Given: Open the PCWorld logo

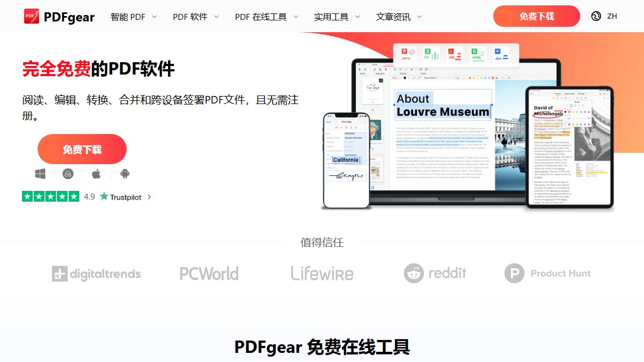Looking at the screenshot, I should 209,274.
